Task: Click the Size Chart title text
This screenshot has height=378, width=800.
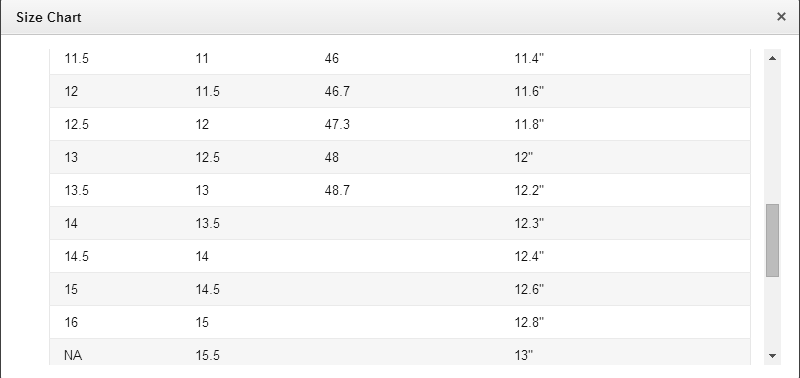Action: (48, 17)
